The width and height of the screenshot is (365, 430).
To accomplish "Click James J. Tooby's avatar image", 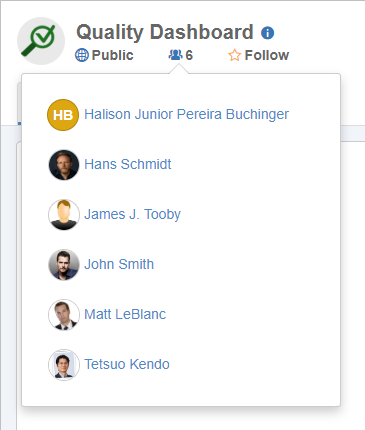I will (64, 215).
